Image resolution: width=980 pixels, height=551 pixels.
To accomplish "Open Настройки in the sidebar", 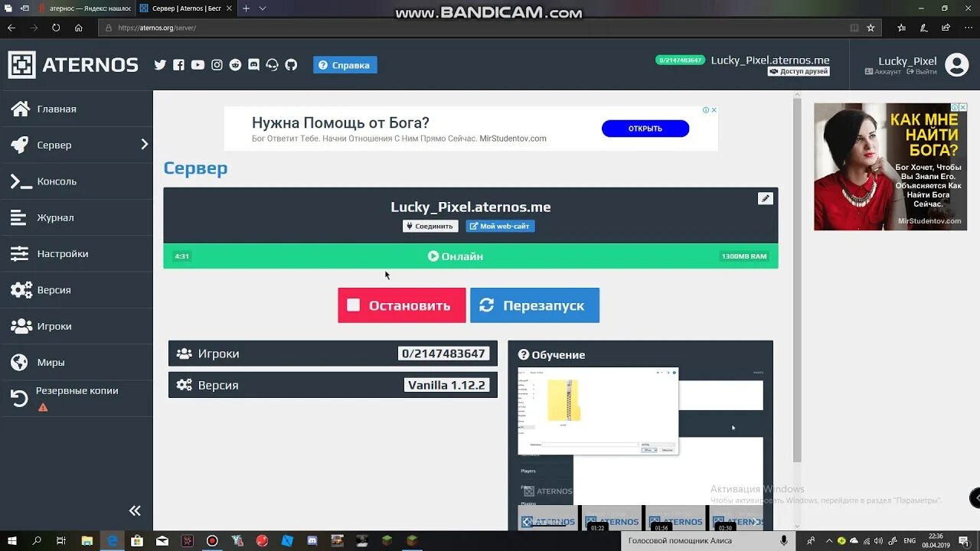I will point(77,253).
